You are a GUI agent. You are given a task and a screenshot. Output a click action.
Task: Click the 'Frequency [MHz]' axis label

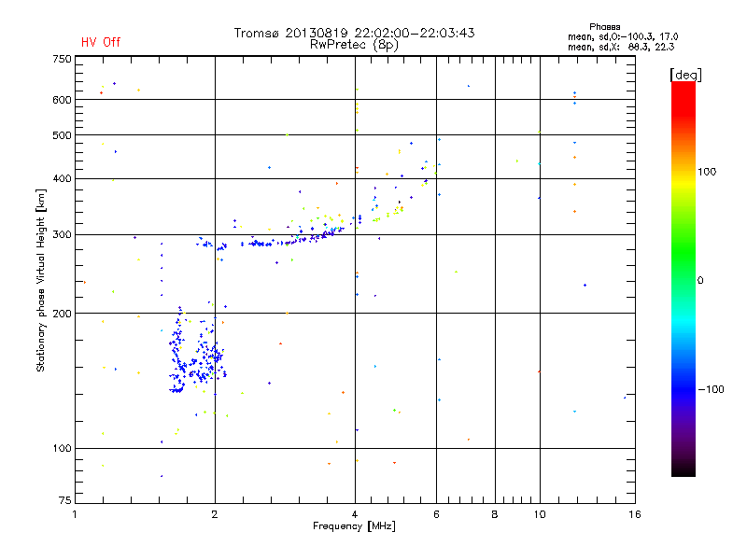pos(354,526)
